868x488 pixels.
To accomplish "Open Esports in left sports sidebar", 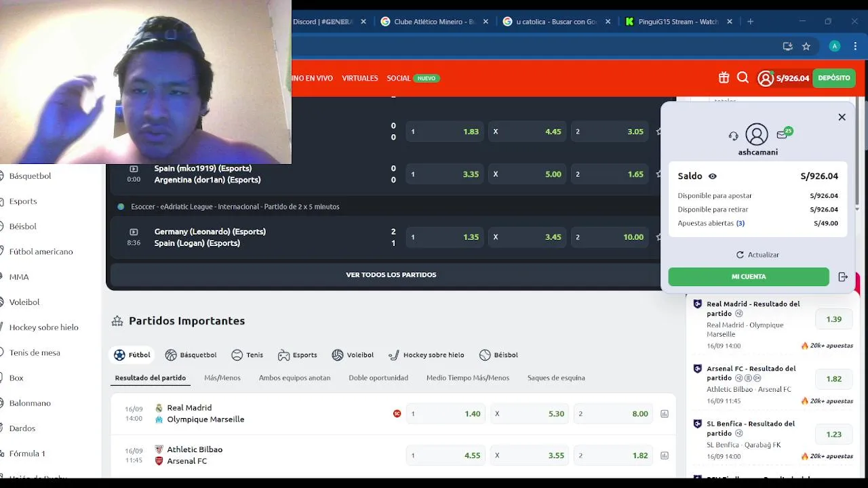I will click(23, 201).
